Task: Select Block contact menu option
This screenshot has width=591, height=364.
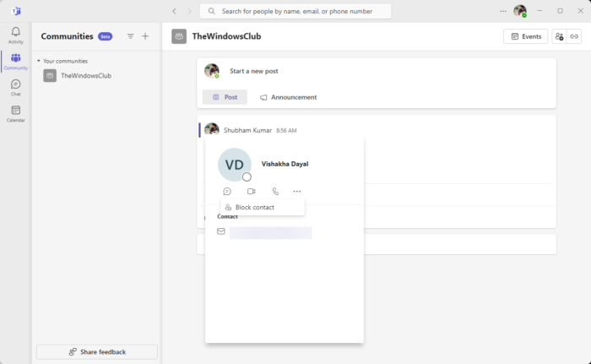Action: pos(254,207)
